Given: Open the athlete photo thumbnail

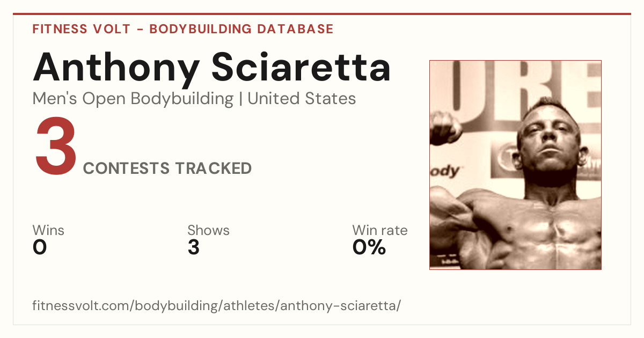Looking at the screenshot, I should tap(515, 165).
